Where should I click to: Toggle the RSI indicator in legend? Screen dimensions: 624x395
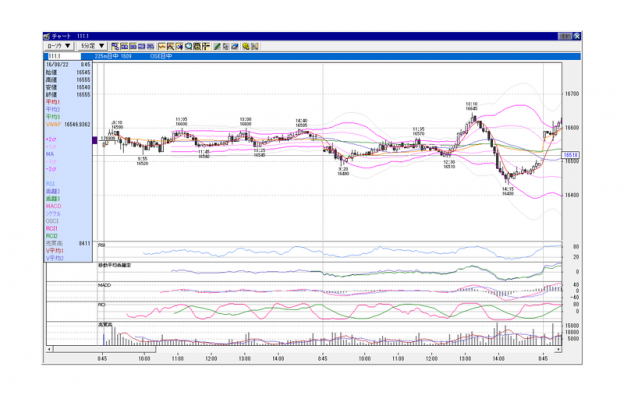tap(50, 184)
